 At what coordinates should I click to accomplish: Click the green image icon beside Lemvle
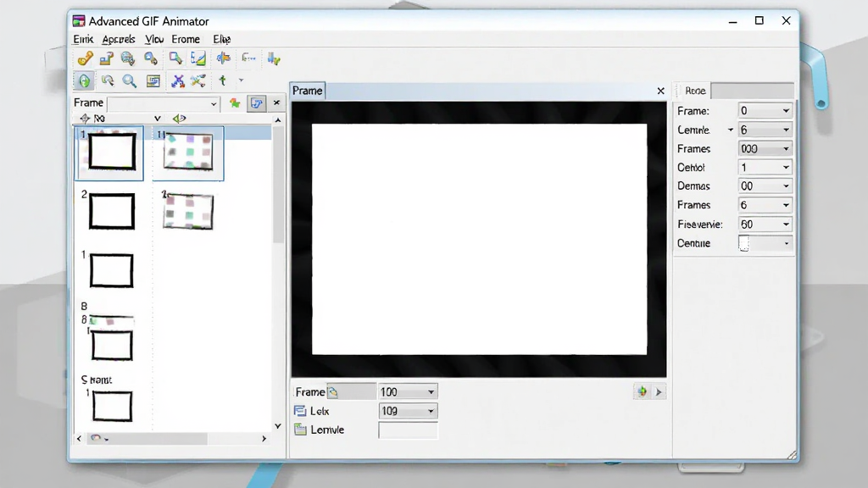point(300,430)
